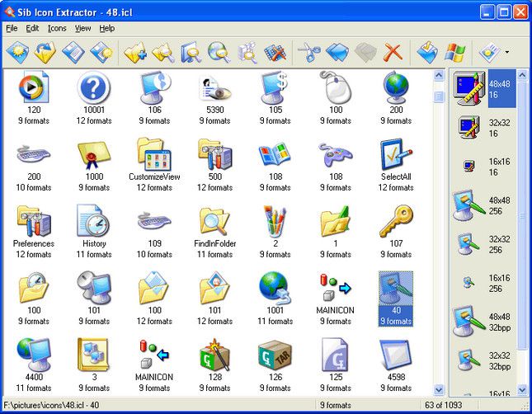The width and height of the screenshot is (532, 414).
Task: Click the blue Copy toolbar icon
Action: (x=337, y=52)
